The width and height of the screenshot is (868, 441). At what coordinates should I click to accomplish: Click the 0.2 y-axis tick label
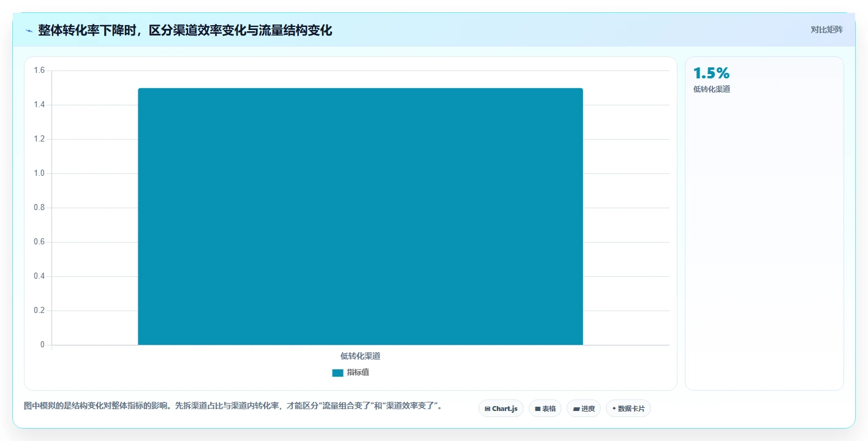click(x=39, y=311)
